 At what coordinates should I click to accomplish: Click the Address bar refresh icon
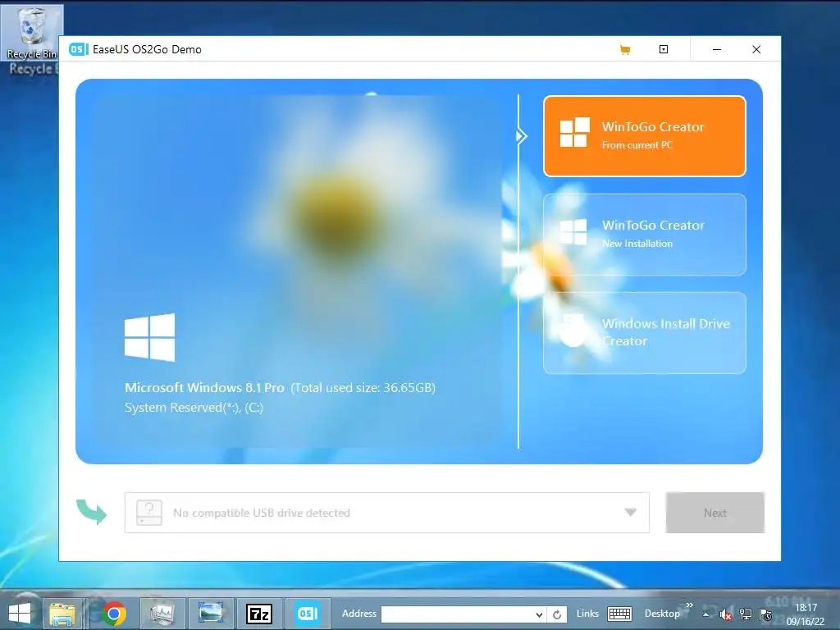(557, 614)
